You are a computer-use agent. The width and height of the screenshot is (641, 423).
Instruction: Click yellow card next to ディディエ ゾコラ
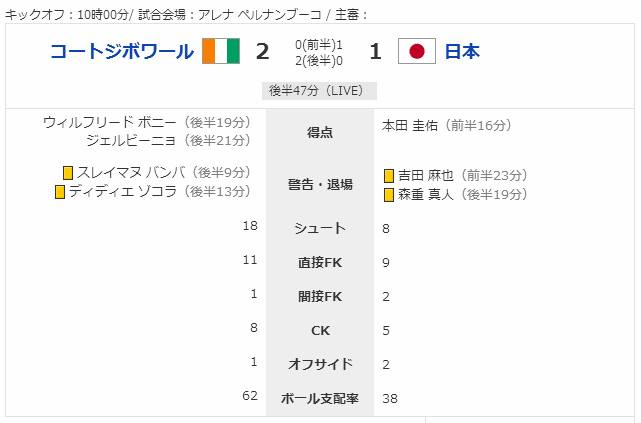click(60, 192)
